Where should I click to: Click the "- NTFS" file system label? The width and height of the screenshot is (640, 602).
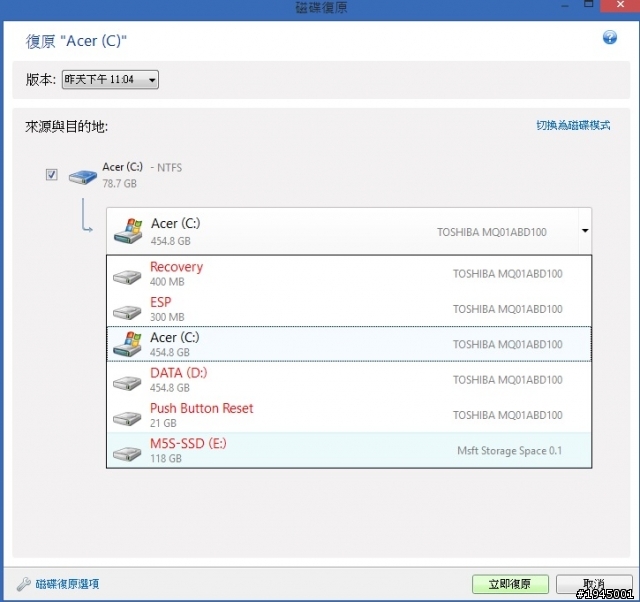pos(166,167)
